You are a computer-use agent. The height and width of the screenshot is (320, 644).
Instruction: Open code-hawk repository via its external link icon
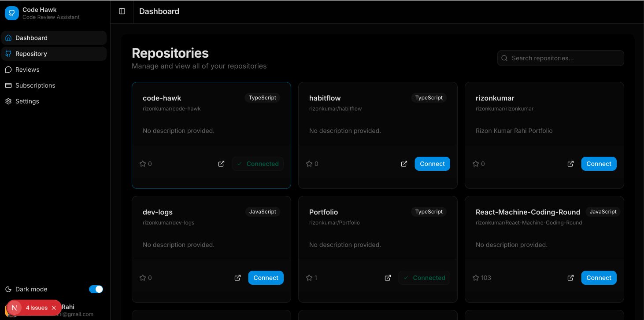pyautogui.click(x=221, y=163)
